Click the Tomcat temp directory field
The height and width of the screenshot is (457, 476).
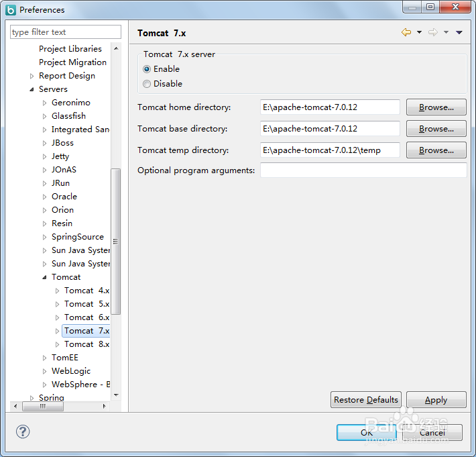(x=330, y=150)
